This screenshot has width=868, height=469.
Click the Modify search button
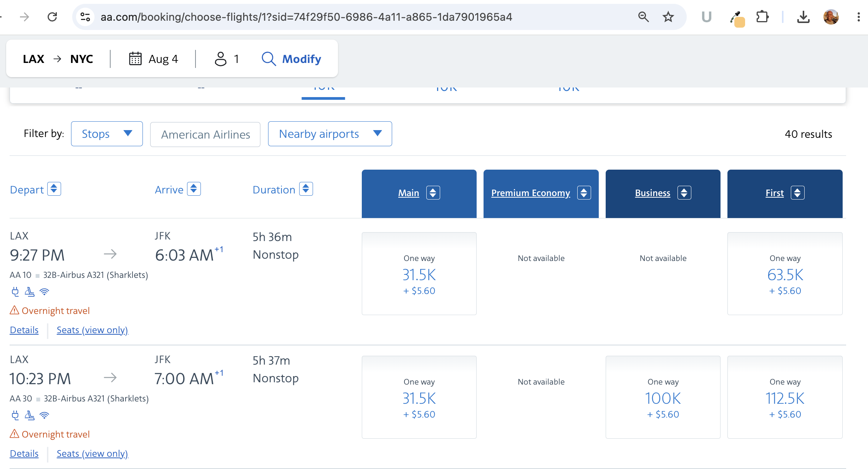coord(291,59)
